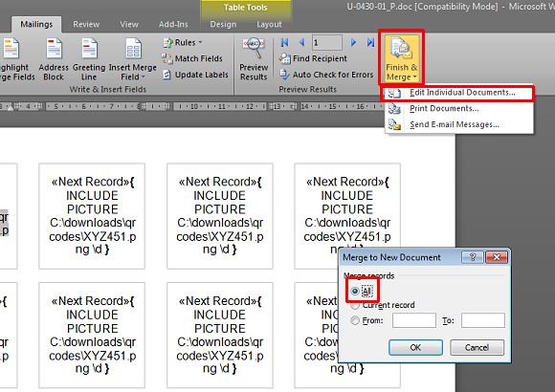Click the dialog help question-mark button
Screen dimensions: 555x392
(x=473, y=257)
